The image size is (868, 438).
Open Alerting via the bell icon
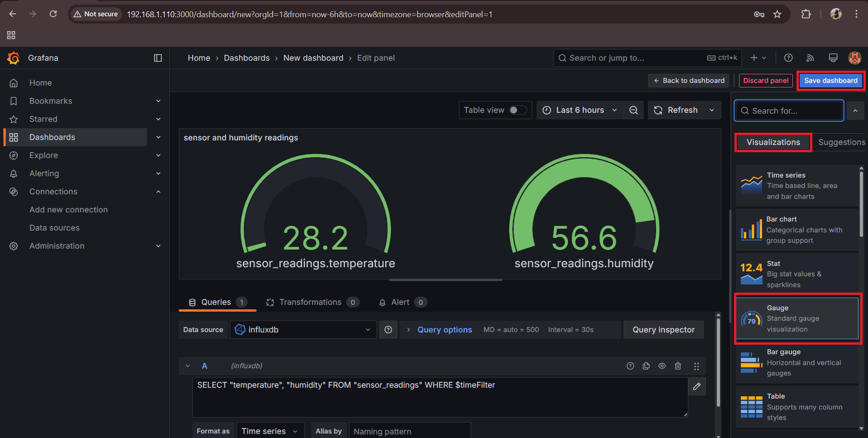tap(14, 173)
